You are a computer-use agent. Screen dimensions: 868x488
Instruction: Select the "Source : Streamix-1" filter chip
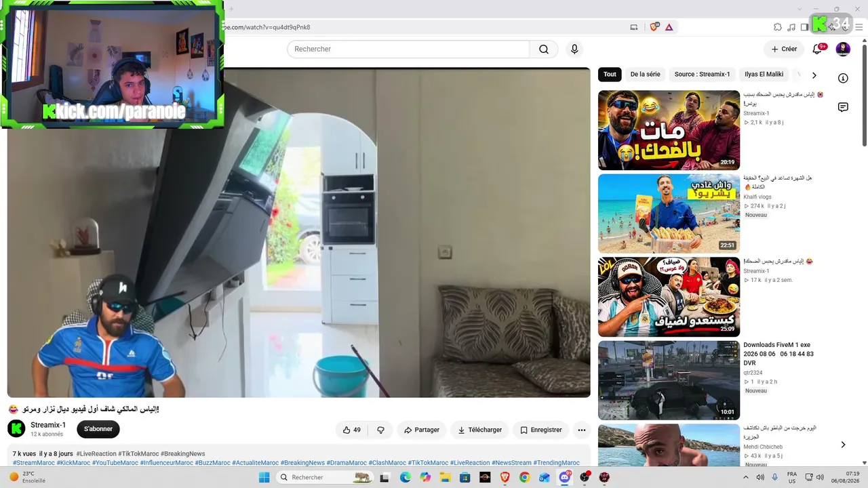click(x=703, y=75)
